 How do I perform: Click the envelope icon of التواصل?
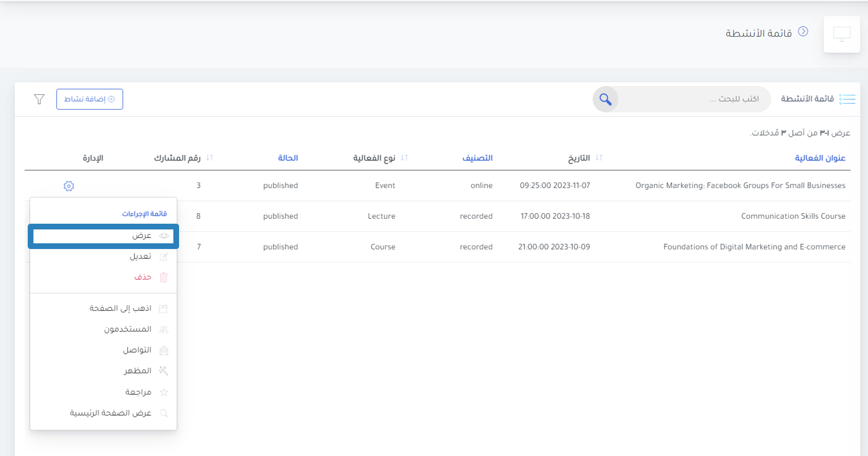click(x=164, y=350)
